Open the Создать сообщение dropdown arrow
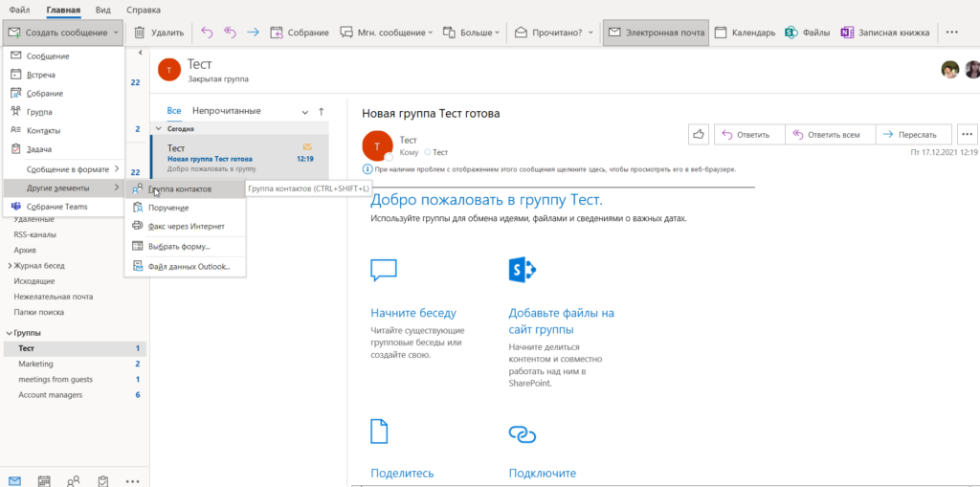 (x=117, y=33)
